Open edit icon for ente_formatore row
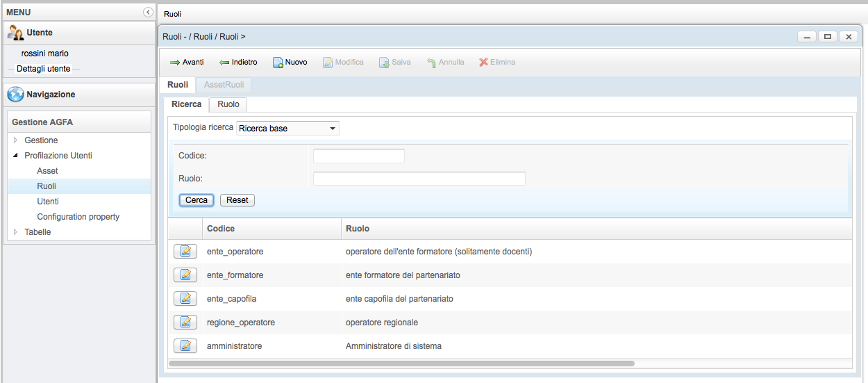The image size is (868, 383). 185,275
